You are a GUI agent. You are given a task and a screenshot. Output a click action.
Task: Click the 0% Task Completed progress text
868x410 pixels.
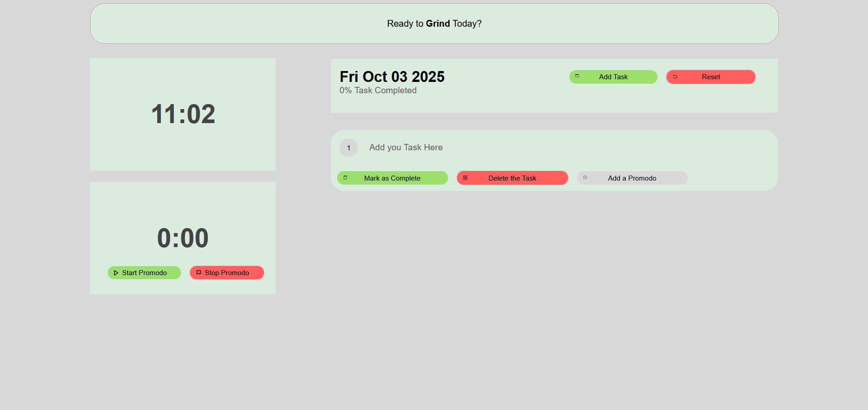coord(378,91)
